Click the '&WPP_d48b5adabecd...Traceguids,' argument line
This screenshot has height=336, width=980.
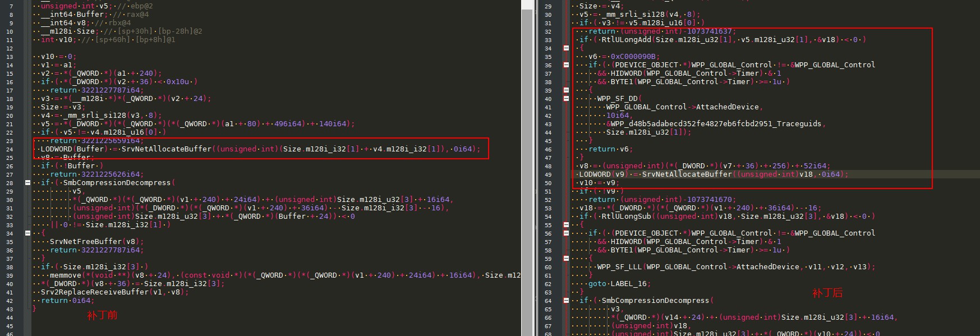pos(716,123)
